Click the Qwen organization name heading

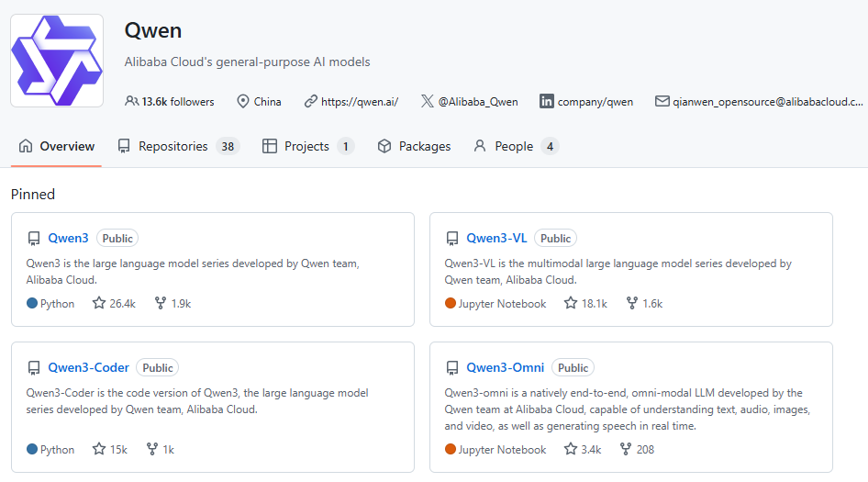point(153,30)
